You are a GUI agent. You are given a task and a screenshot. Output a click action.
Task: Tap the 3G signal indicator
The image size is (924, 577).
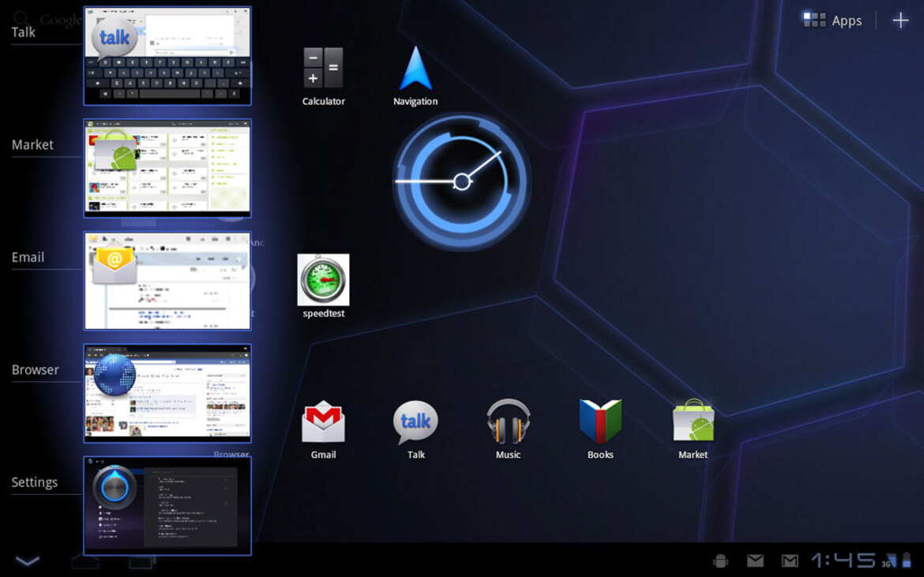(888, 560)
